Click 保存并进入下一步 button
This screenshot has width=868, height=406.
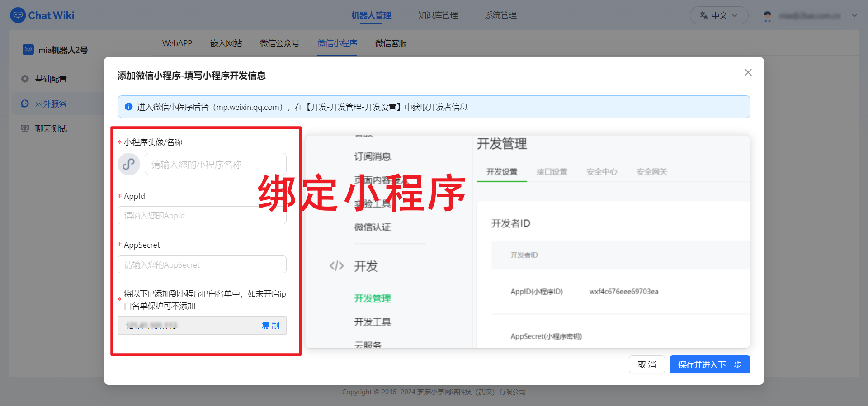710,364
